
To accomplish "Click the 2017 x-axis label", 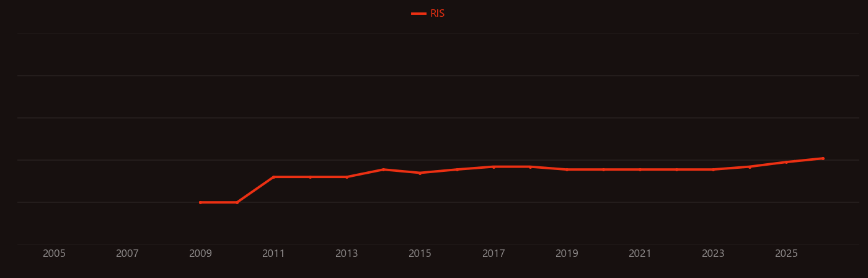I will [x=494, y=254].
